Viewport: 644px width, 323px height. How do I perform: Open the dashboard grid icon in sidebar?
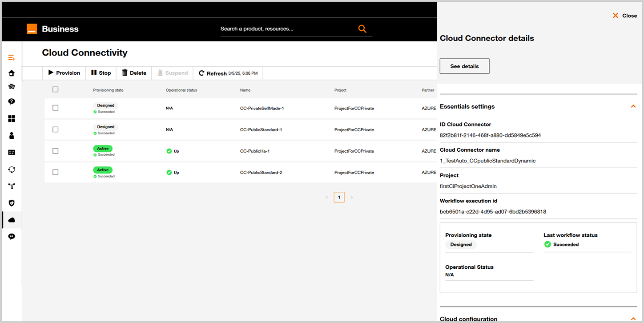click(x=12, y=119)
